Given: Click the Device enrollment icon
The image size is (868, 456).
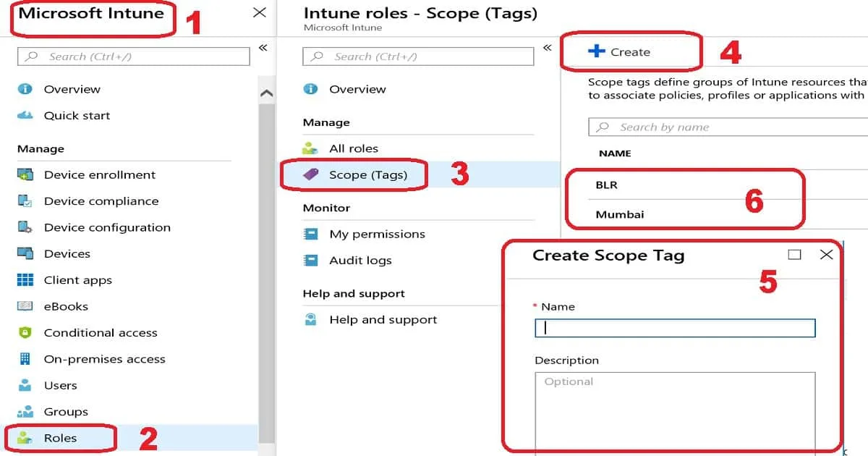Looking at the screenshot, I should [x=25, y=175].
